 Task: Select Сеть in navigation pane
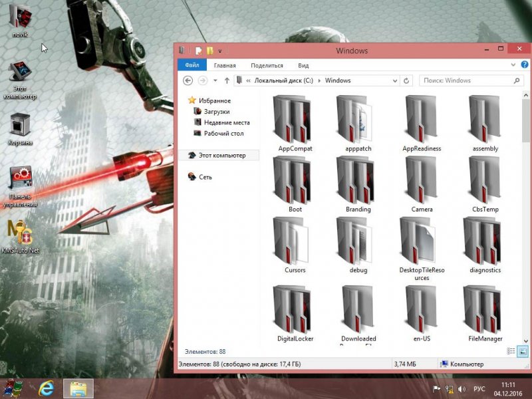pyautogui.click(x=200, y=177)
